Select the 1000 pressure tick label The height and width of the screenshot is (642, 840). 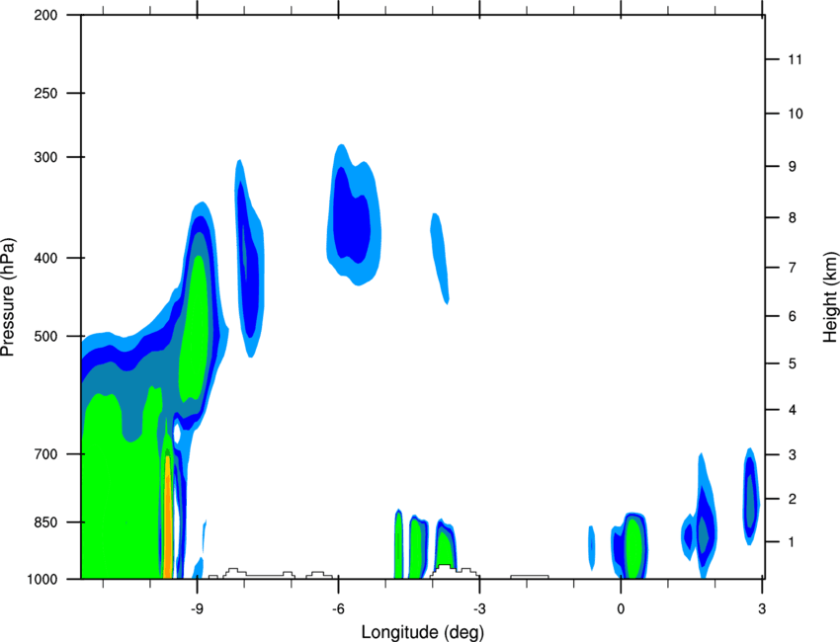(42, 580)
